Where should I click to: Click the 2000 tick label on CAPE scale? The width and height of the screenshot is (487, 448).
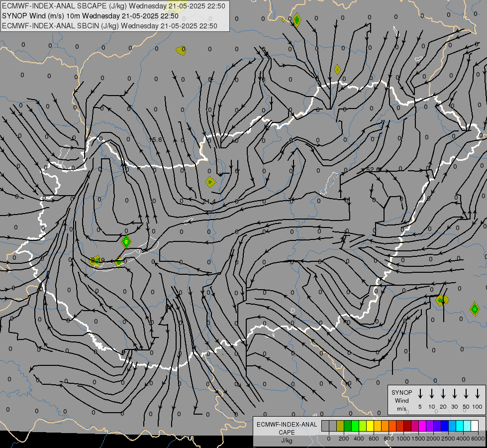[433, 439]
